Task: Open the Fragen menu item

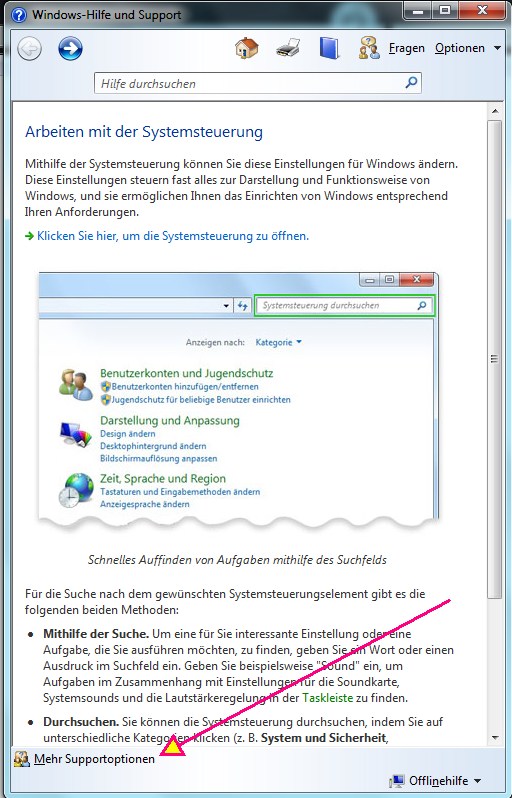Action: click(x=407, y=48)
